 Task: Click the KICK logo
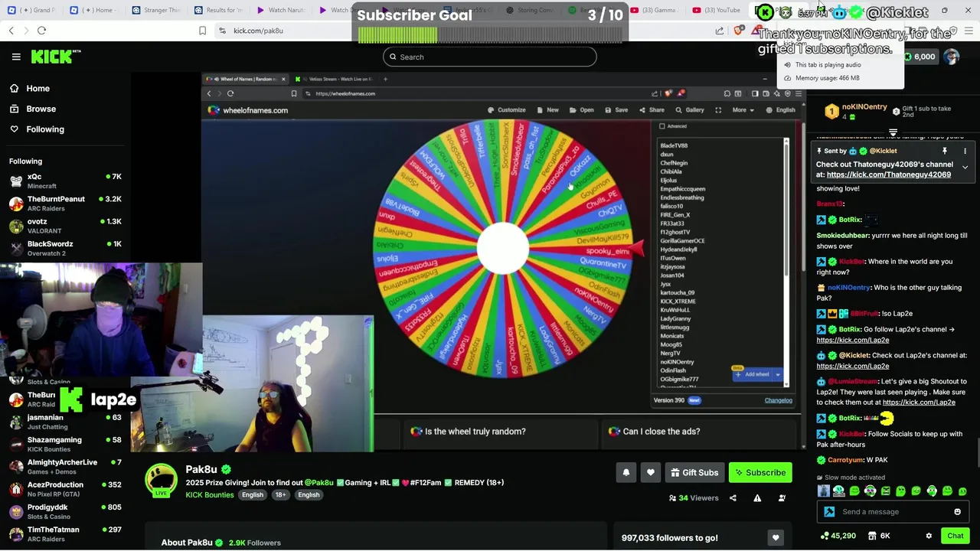coord(55,57)
